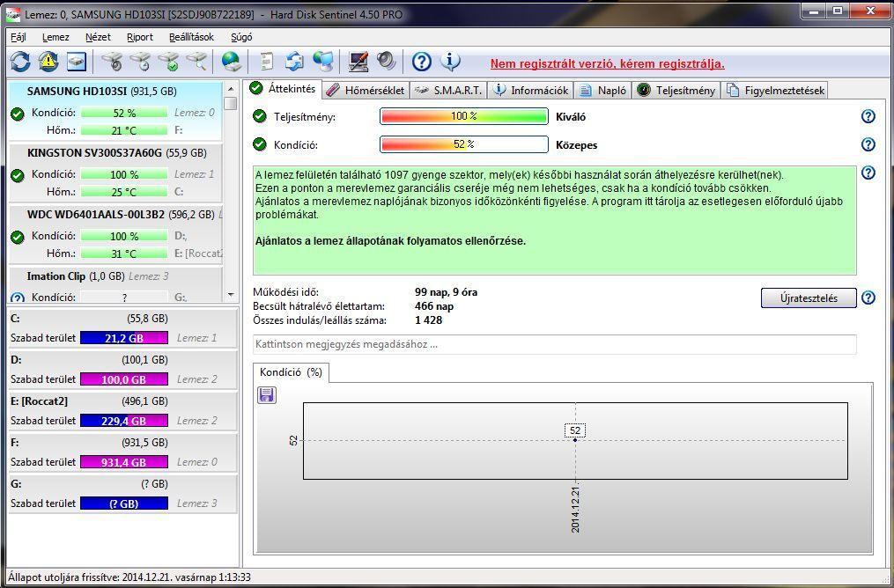This screenshot has height=588, width=894.
Task: Switch to the Figyelmeztetések tab
Action: [x=773, y=90]
